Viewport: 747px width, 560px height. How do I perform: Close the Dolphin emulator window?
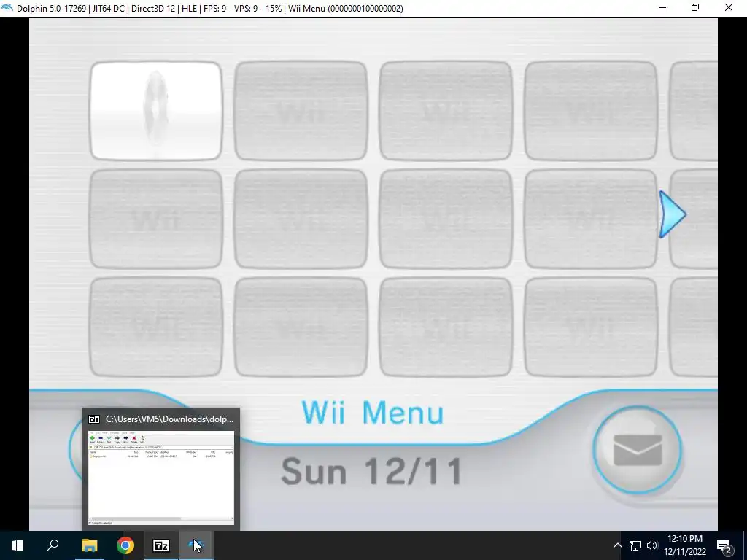coord(729,8)
